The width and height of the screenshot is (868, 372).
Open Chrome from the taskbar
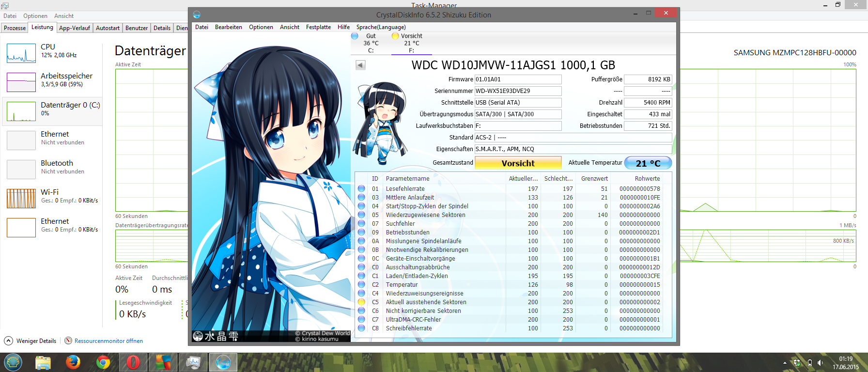(103, 362)
